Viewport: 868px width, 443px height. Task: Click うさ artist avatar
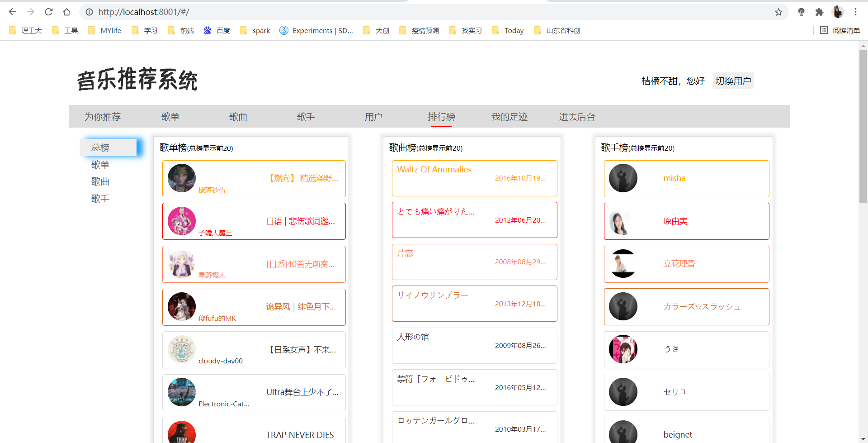[x=623, y=349]
